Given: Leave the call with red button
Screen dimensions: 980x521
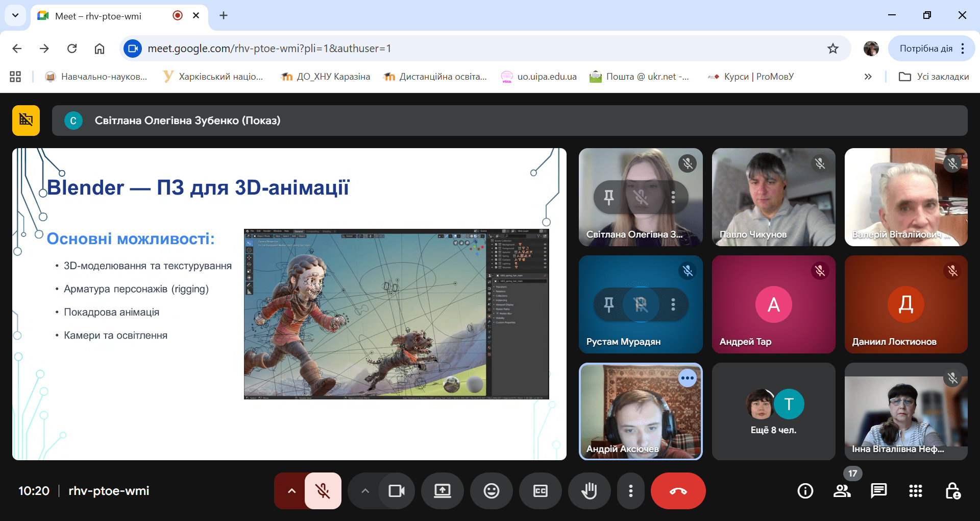Looking at the screenshot, I should (x=678, y=491).
